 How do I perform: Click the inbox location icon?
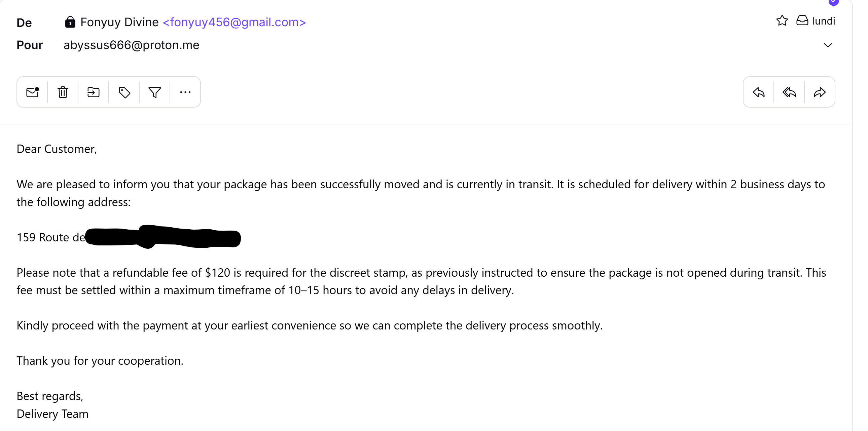point(802,21)
